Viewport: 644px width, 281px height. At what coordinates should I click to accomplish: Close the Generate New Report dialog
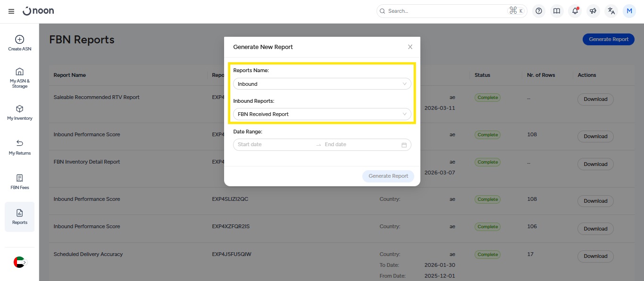(410, 47)
